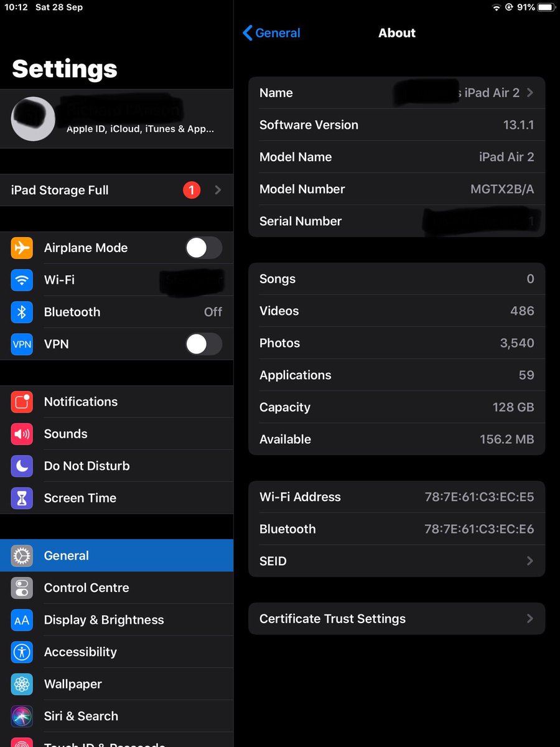Tap the Apple ID profile avatar

(x=33, y=119)
